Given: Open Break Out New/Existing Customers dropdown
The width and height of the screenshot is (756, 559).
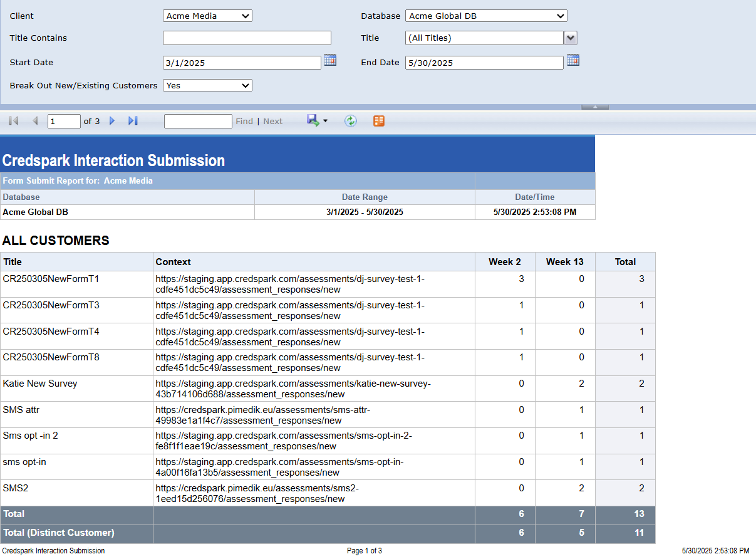Looking at the screenshot, I should click(207, 85).
